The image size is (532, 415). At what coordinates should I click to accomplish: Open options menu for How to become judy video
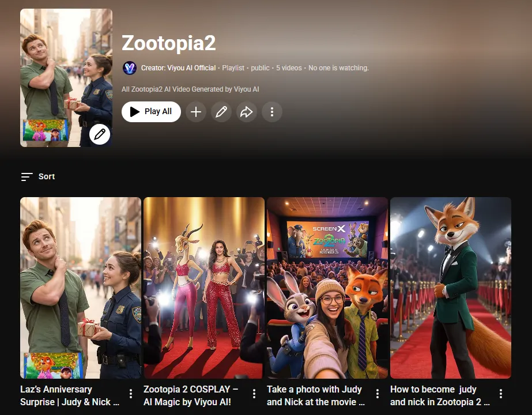[501, 394]
